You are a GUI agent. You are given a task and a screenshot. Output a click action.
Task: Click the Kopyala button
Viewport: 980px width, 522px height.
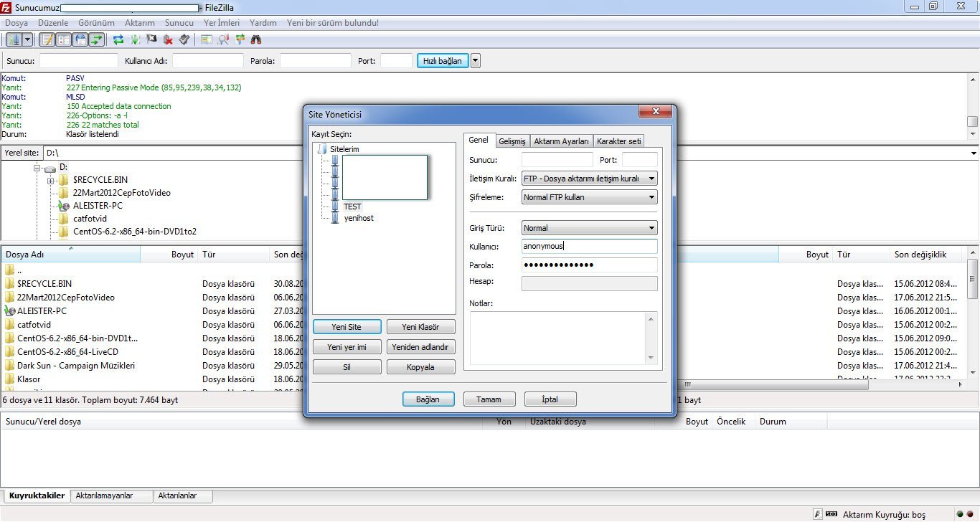click(x=420, y=367)
